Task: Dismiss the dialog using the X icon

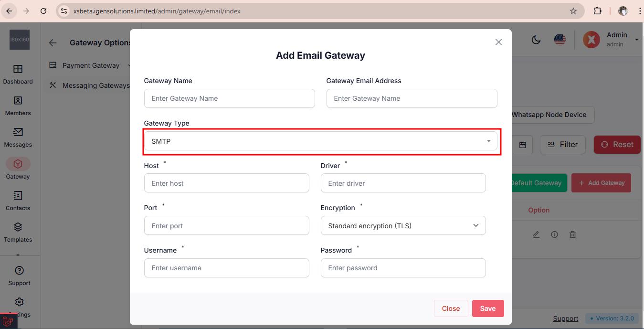Action: tap(498, 42)
